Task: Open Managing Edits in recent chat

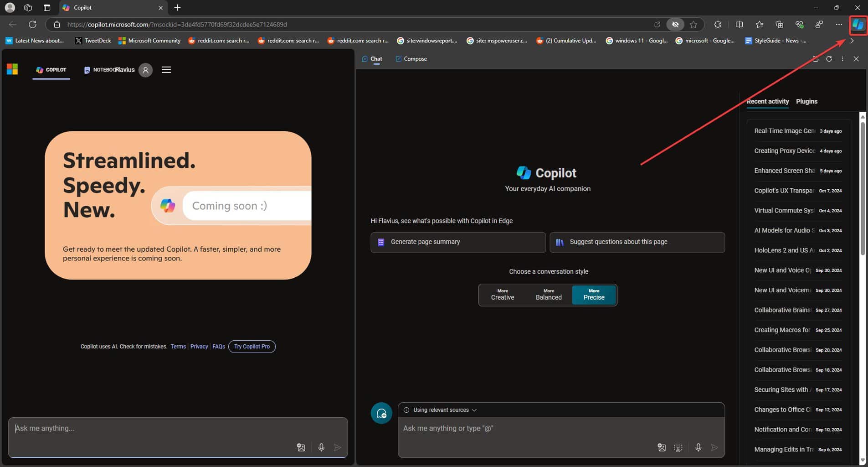Action: [798, 450]
